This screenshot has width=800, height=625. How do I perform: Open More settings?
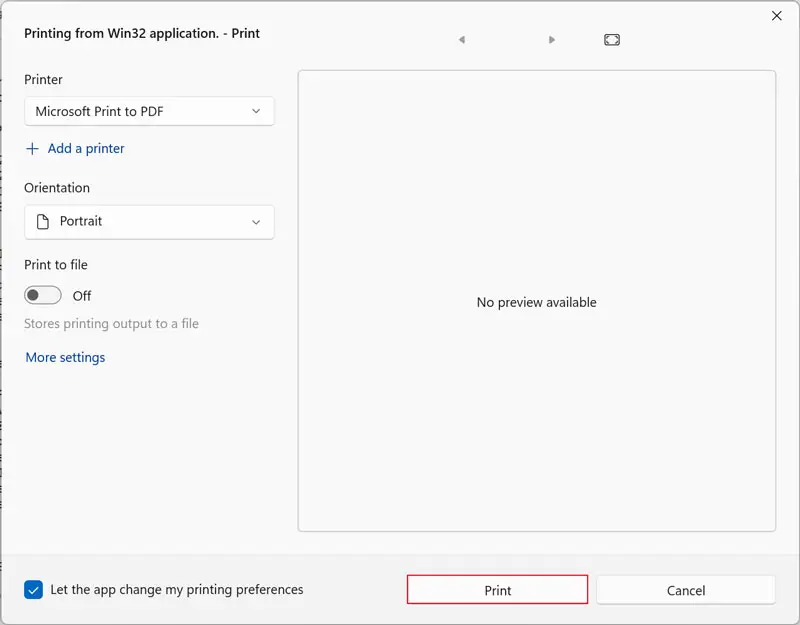(65, 358)
